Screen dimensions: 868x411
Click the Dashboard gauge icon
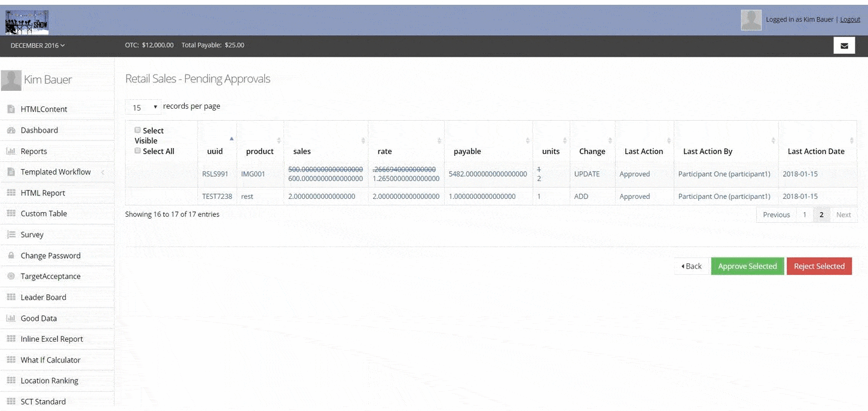pyautogui.click(x=11, y=130)
